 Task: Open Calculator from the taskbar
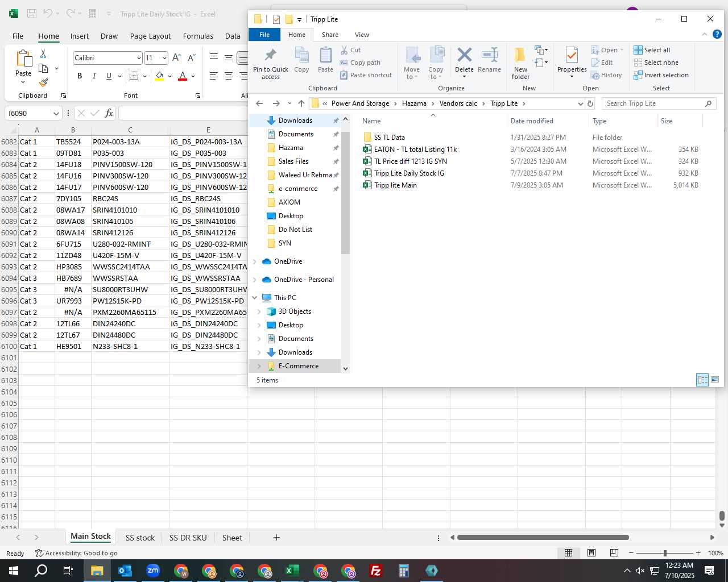click(403, 571)
